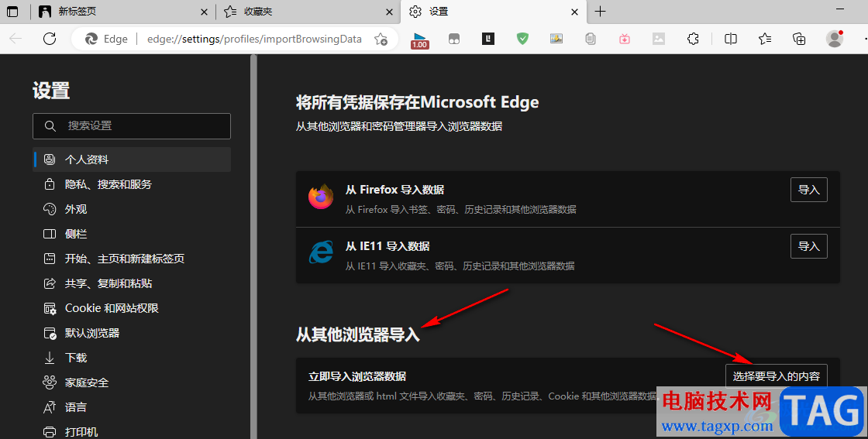Image resolution: width=868 pixels, height=439 pixels.
Task: Open 外观 settings
Action: [132, 209]
